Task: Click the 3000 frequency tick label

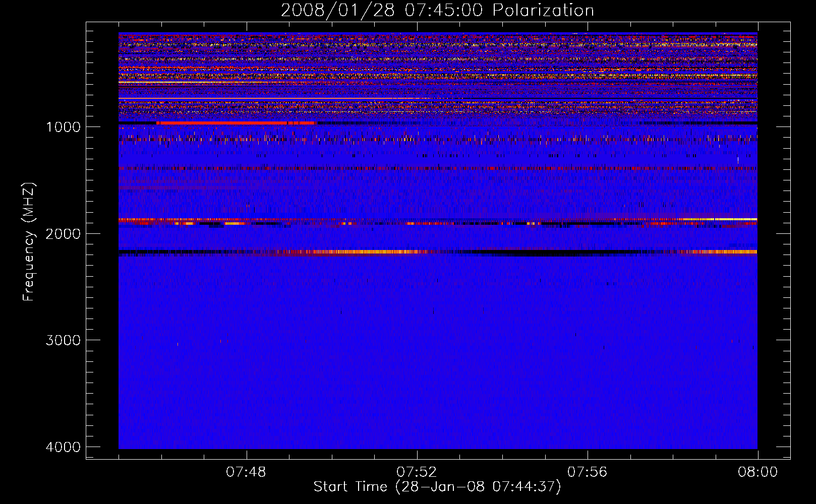Action: point(63,340)
